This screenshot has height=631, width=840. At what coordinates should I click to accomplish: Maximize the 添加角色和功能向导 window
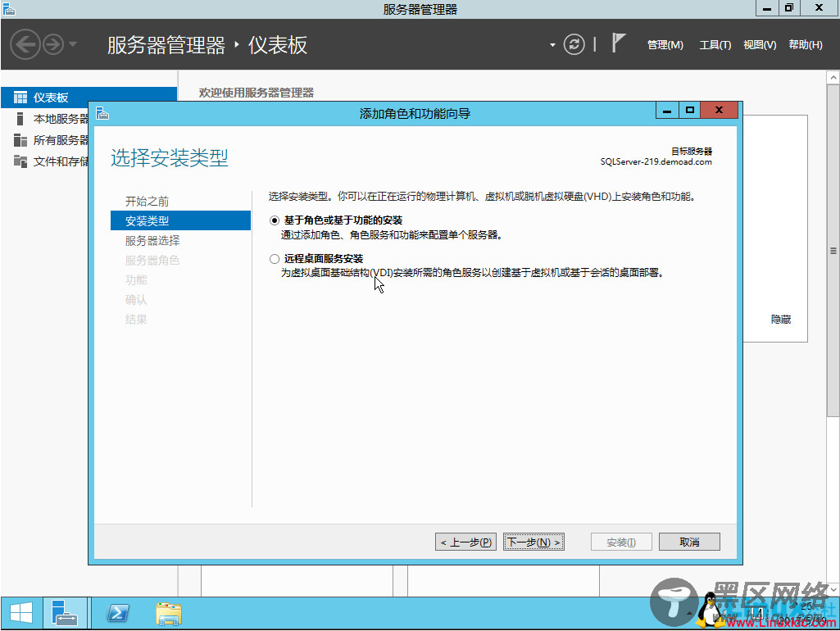[689, 111]
